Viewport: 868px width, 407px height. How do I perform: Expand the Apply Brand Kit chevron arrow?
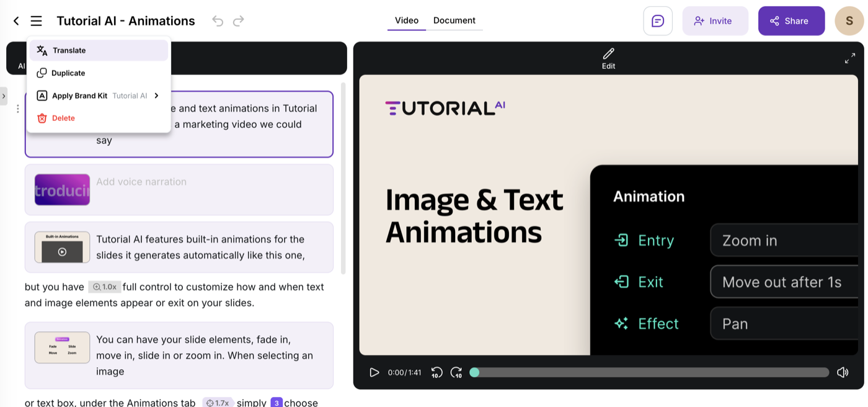156,96
